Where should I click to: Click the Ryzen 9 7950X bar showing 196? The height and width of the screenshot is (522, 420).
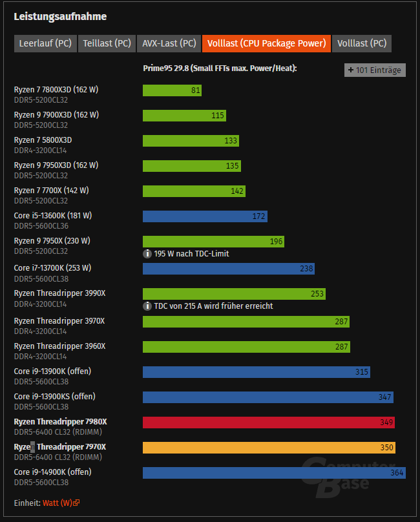click(x=213, y=242)
